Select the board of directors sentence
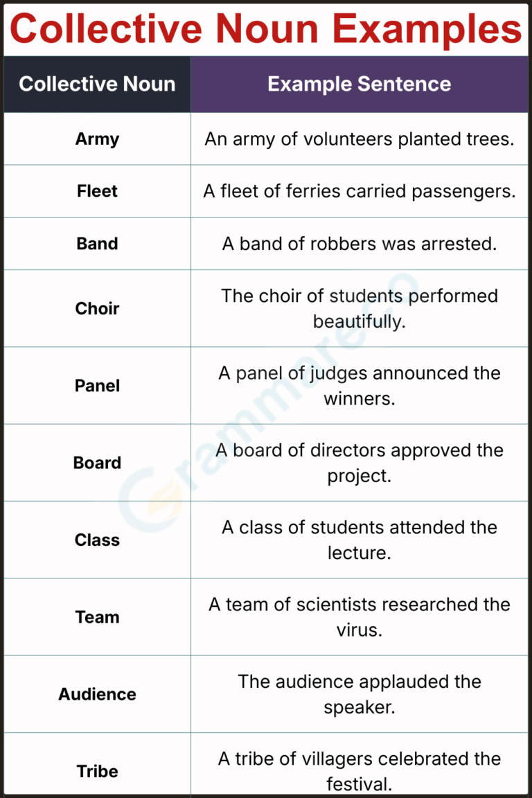 pyautogui.click(x=360, y=463)
